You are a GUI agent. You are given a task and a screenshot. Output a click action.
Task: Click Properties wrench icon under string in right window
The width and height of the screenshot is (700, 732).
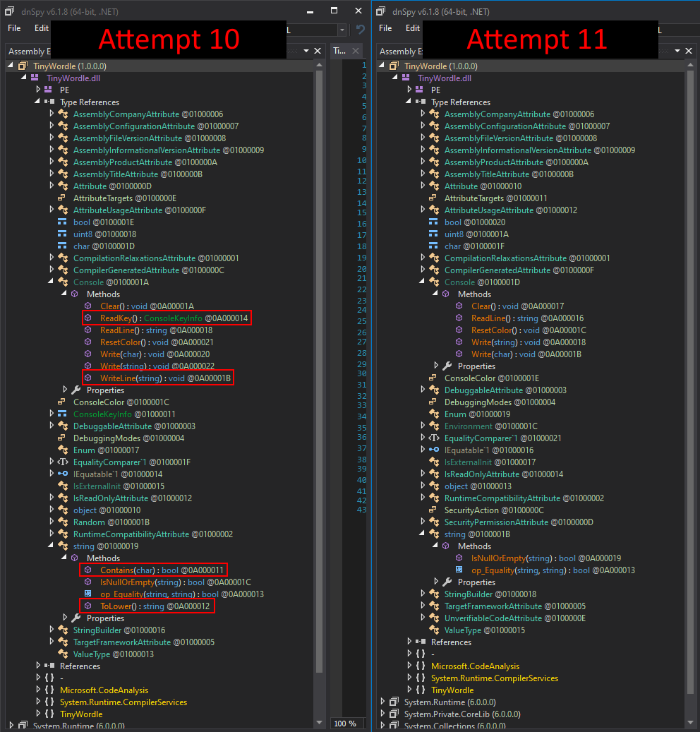coord(447,582)
